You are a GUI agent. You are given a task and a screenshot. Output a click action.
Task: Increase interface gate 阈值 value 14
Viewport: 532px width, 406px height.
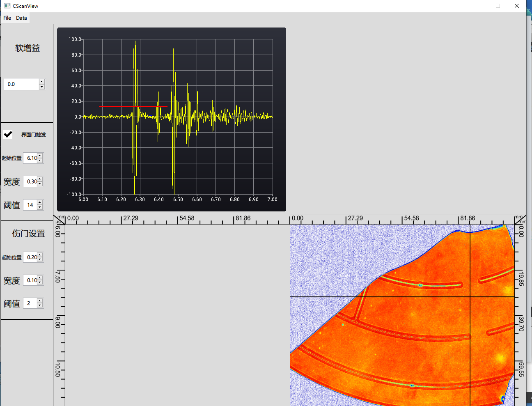[40, 202]
